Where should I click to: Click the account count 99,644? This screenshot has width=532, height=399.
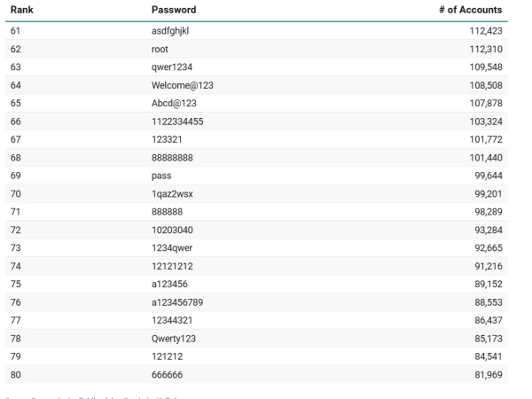click(486, 176)
